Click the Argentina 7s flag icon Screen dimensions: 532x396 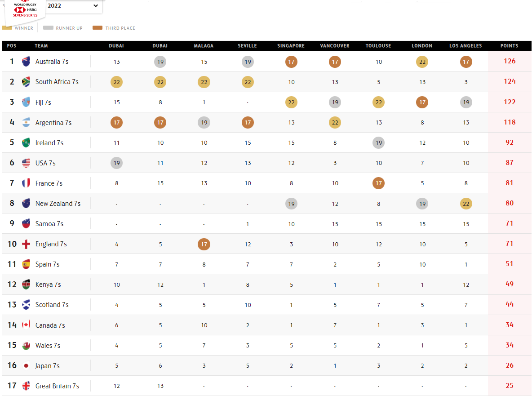click(26, 122)
